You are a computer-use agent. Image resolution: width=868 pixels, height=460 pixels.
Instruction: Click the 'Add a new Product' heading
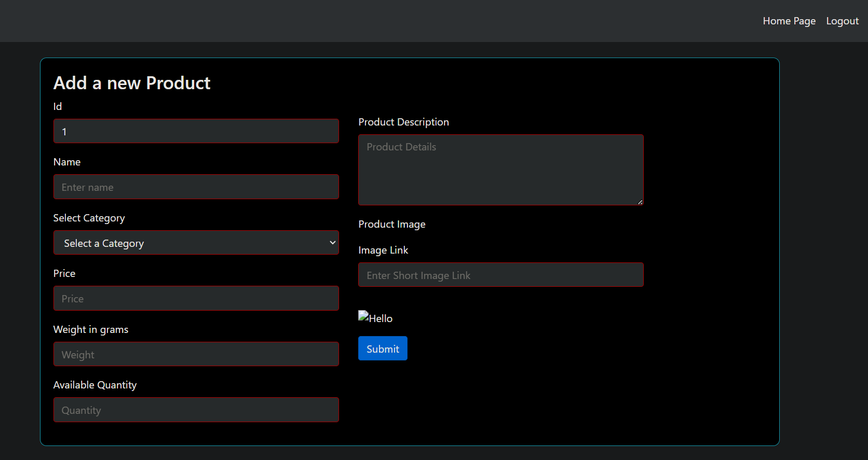click(x=132, y=83)
